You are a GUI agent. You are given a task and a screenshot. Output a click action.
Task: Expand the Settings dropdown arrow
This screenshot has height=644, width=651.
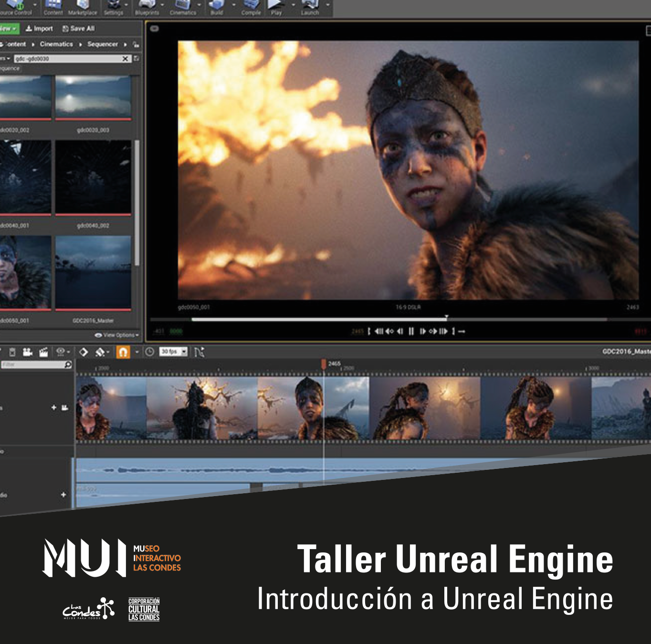(126, 5)
